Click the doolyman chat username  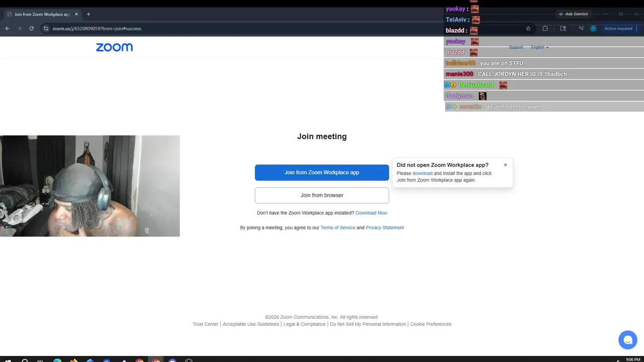click(459, 96)
